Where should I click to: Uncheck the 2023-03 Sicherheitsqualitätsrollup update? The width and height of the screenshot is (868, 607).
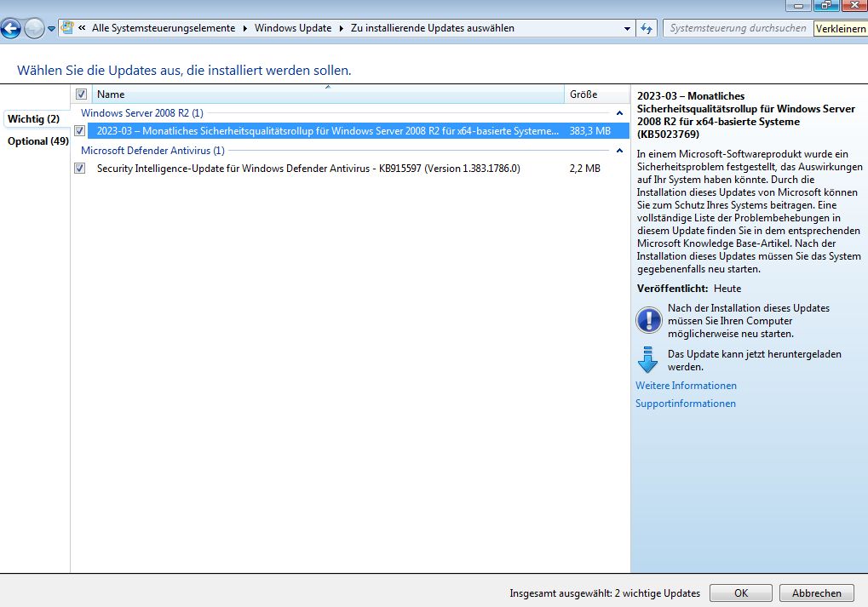80,131
